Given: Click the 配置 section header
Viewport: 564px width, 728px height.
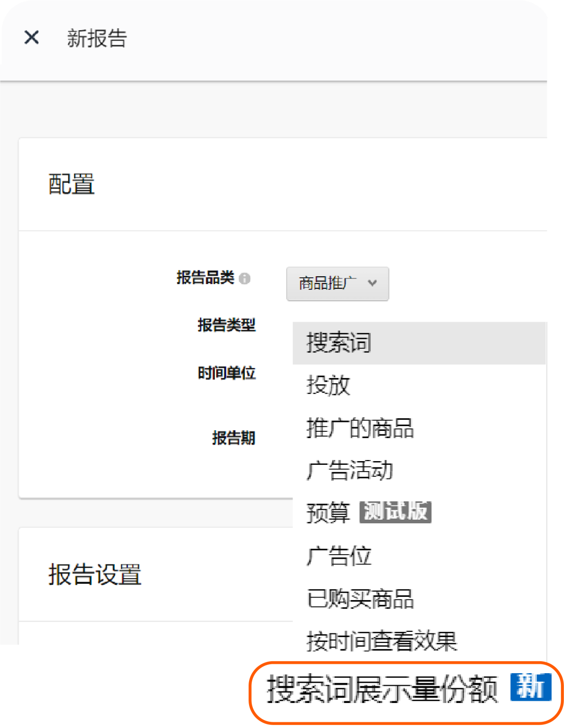Looking at the screenshot, I should [70, 184].
